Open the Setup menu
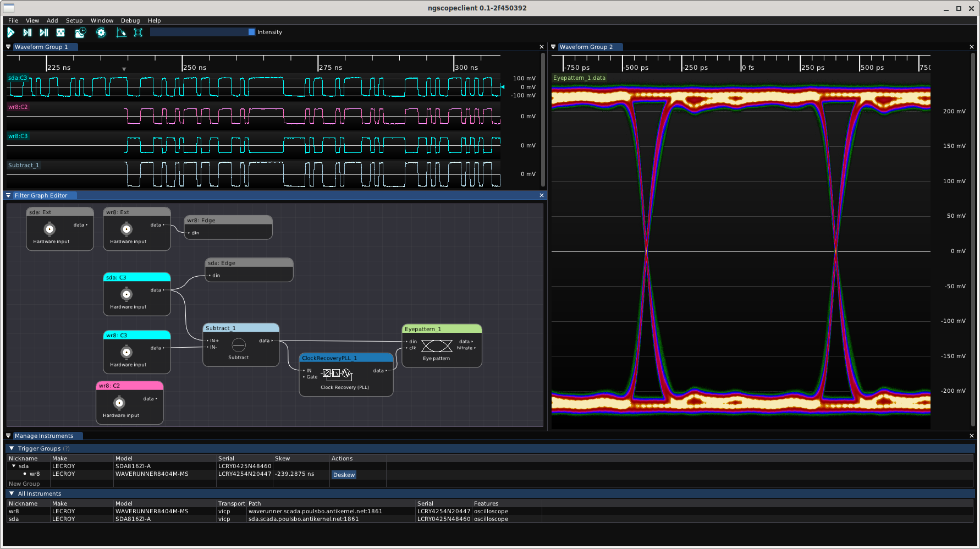This screenshot has height=549, width=980. [74, 20]
